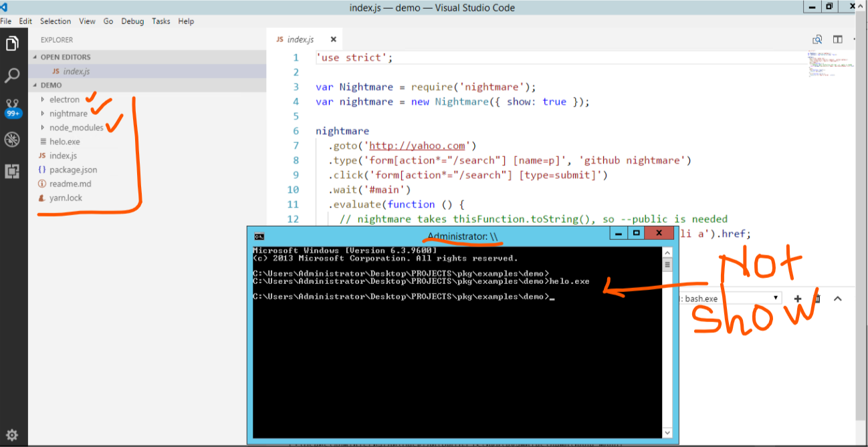Open the Source Control view showing 99+ changes

[x=11, y=107]
